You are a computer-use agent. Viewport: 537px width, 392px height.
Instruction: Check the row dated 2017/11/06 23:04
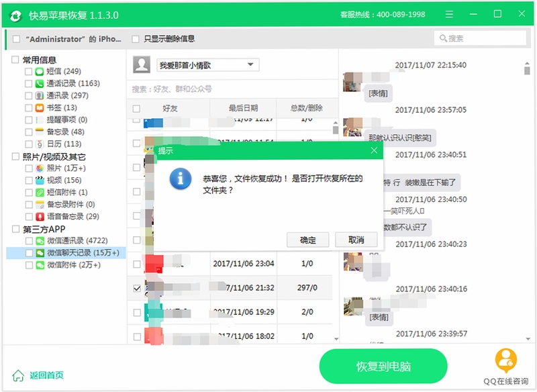(x=137, y=264)
